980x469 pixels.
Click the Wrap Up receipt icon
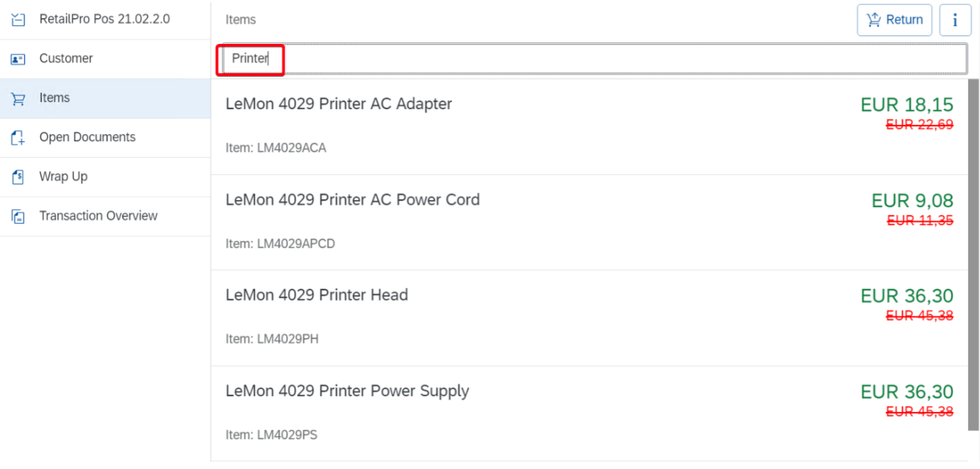click(x=18, y=177)
